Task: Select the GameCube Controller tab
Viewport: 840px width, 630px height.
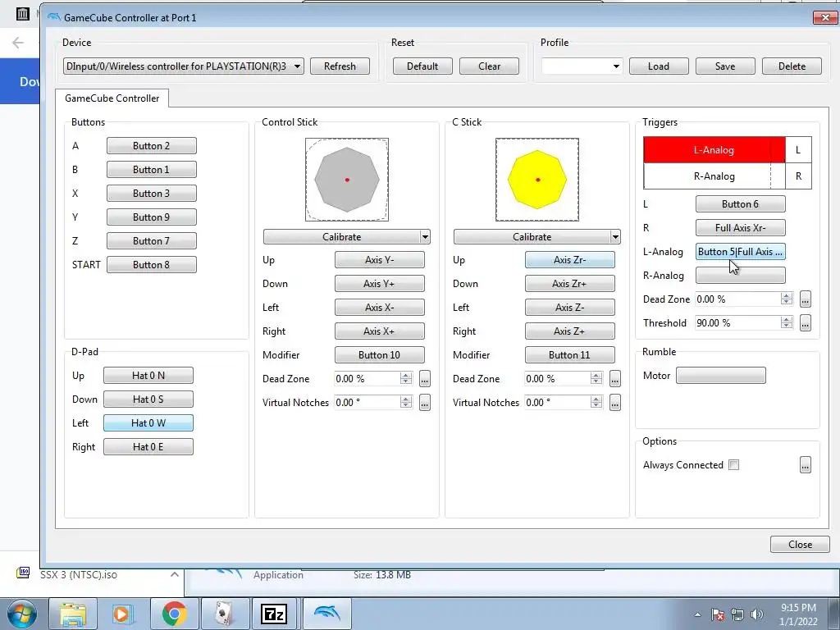Action: (112, 98)
